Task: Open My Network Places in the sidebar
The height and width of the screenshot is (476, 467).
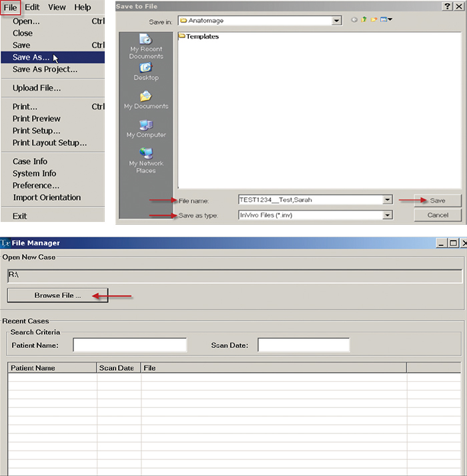Action: [x=145, y=155]
